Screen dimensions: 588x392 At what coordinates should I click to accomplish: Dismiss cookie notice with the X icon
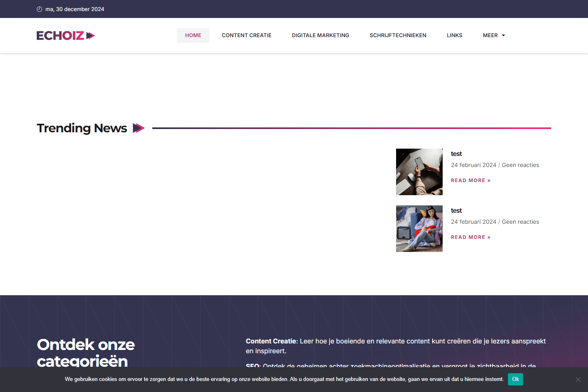pos(578,379)
